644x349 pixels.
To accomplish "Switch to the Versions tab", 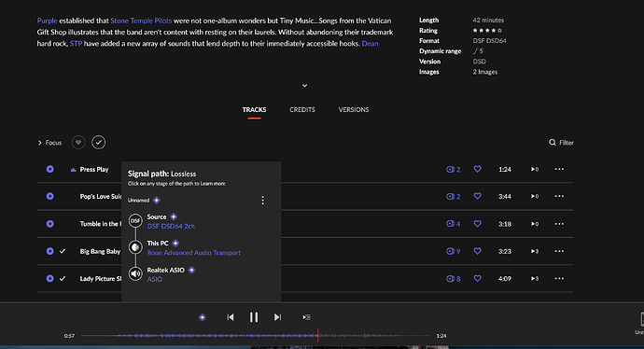I will click(x=354, y=109).
